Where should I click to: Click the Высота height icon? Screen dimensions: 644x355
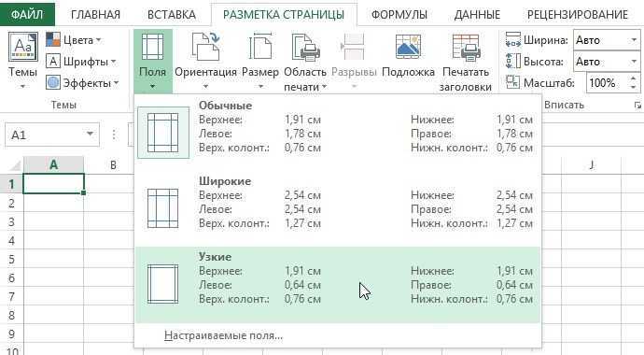click(513, 62)
